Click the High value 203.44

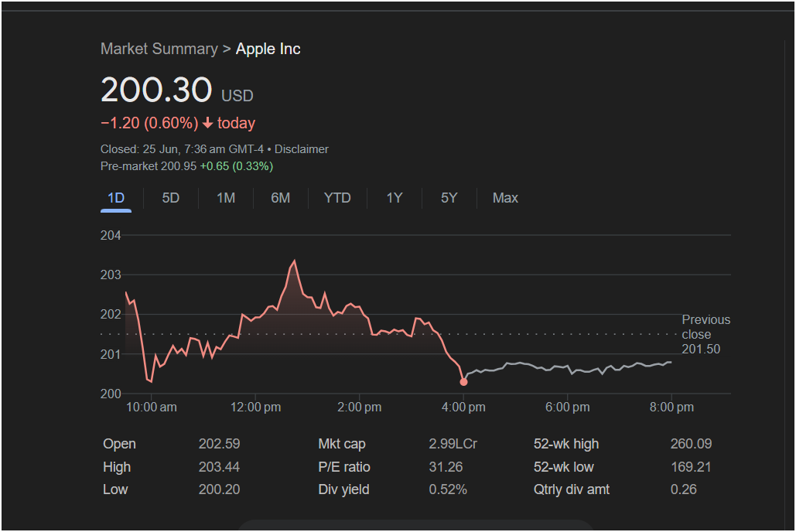click(x=220, y=466)
